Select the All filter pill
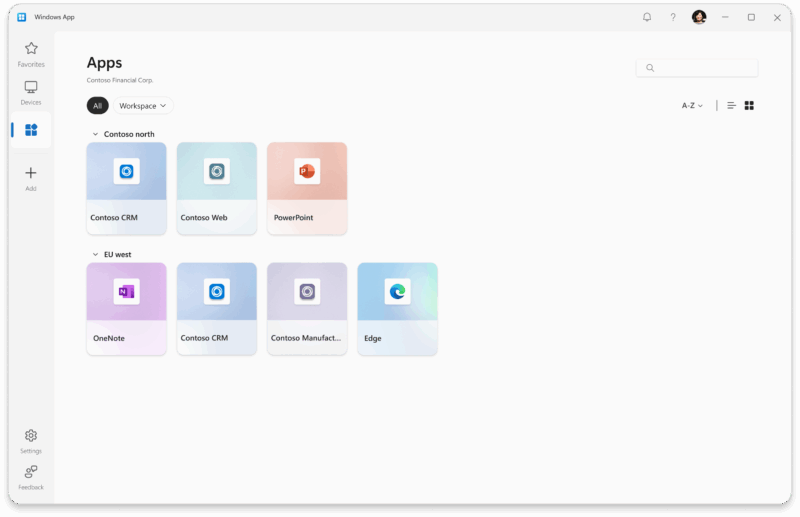Screen dimensions: 800x517 click(97, 105)
